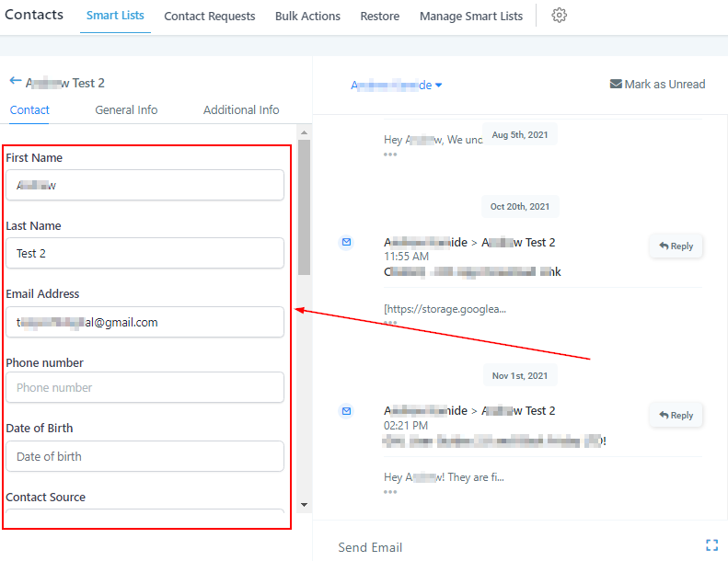Image resolution: width=728 pixels, height=561 pixels.
Task: Expand the ellipsis under the Aug 5th message
Action: click(x=390, y=155)
